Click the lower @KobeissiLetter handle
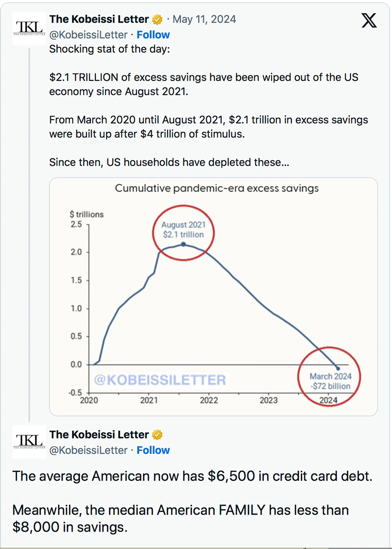Image resolution: width=392 pixels, height=549 pixels. tap(88, 450)
